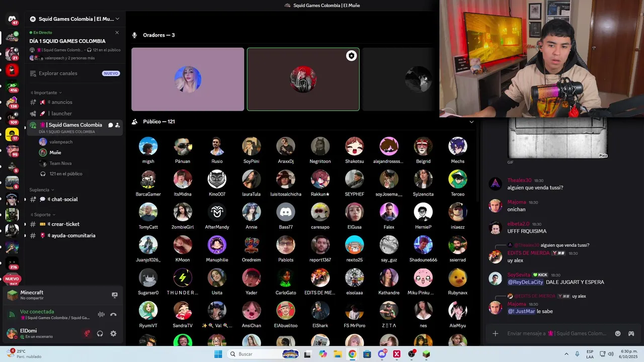This screenshot has width=644, height=362.
Task: Open migsh audience member avatar
Action: 148,146
